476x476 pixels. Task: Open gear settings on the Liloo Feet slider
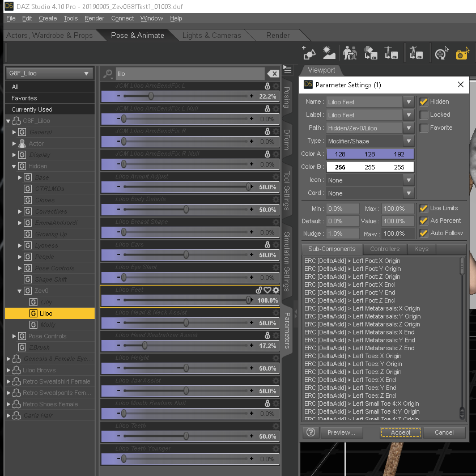(x=275, y=290)
